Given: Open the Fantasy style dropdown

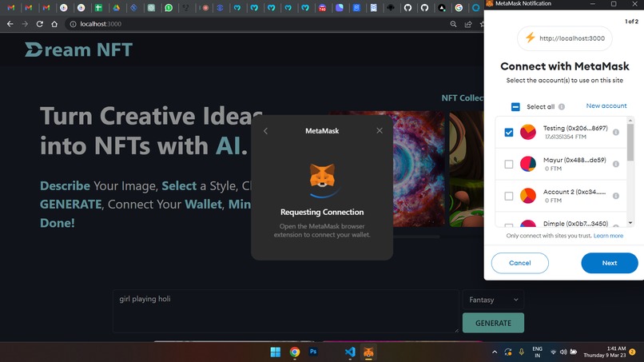Looking at the screenshot, I should click(x=493, y=300).
